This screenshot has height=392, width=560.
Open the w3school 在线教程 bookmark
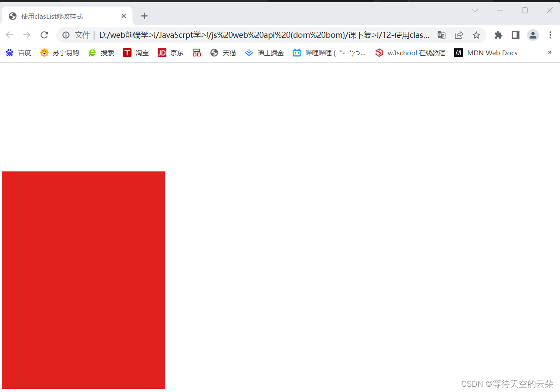[410, 53]
